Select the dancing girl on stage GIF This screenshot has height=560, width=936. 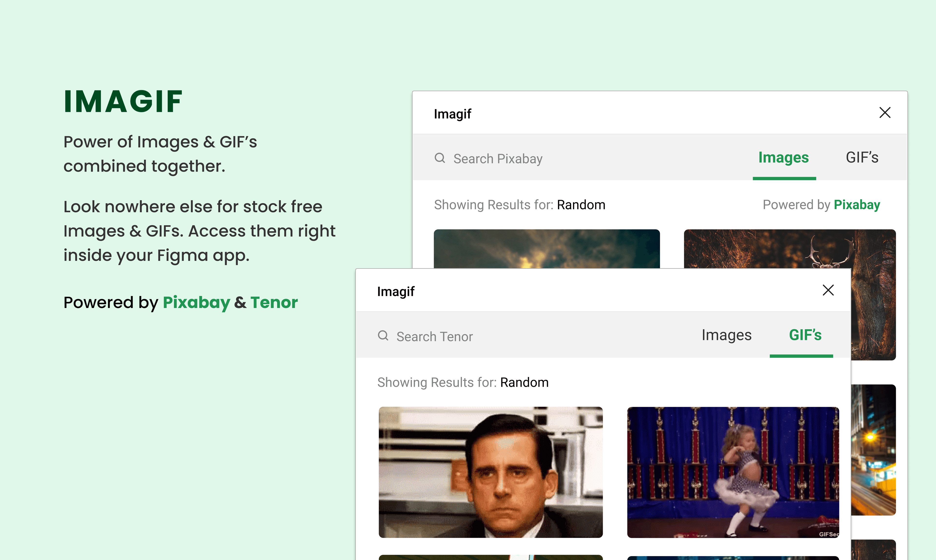pos(732,472)
